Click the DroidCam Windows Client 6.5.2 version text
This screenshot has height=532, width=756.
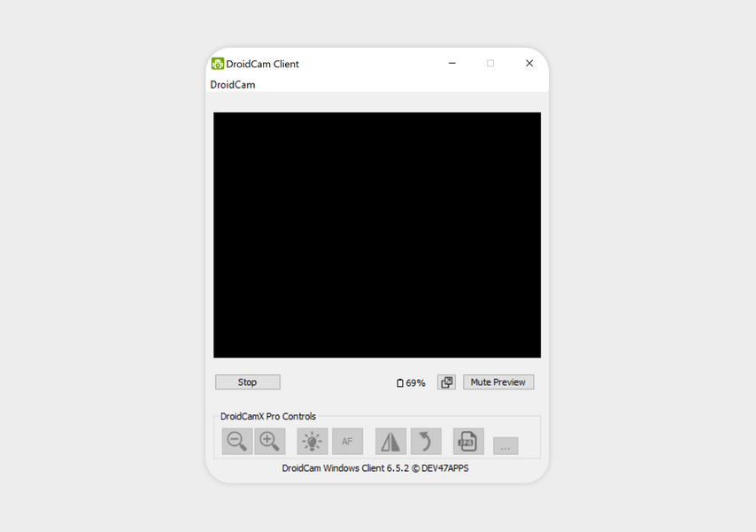coord(375,468)
